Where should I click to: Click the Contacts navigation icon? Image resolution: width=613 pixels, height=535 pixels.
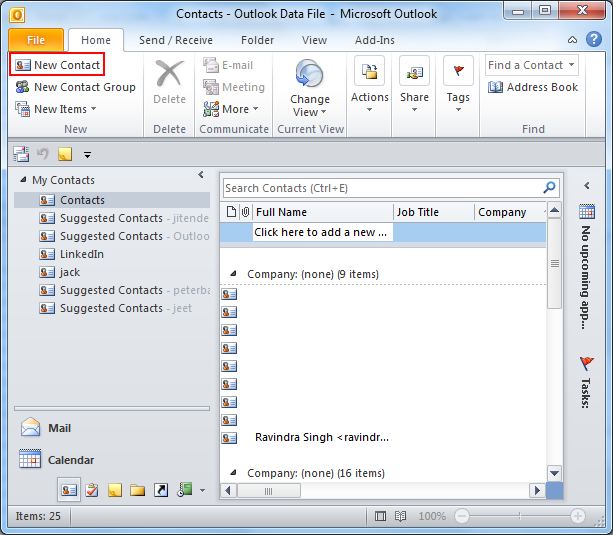(x=69, y=490)
